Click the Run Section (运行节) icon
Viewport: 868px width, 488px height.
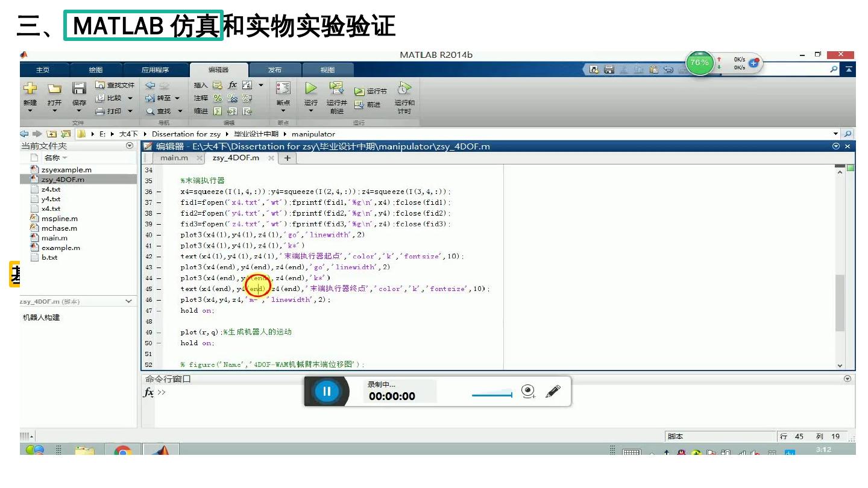pyautogui.click(x=359, y=92)
